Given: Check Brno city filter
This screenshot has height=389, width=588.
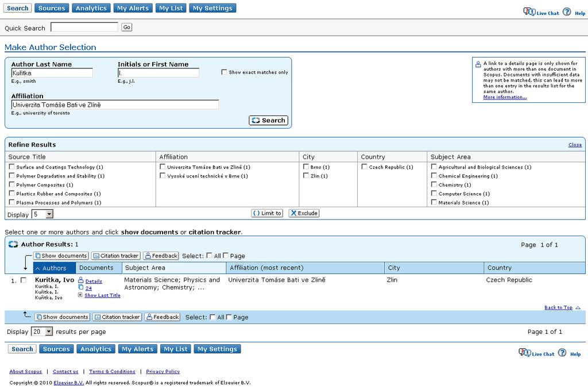Looking at the screenshot, I should [306, 167].
